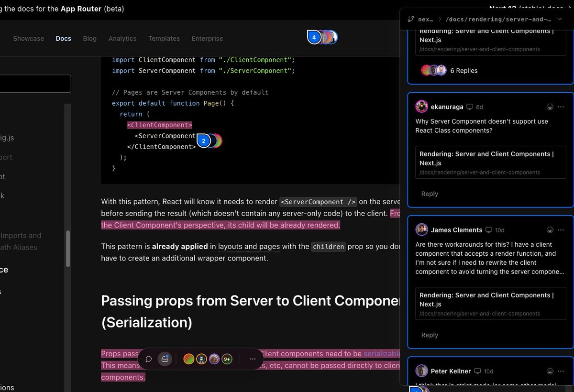
Task: Click the penguin avatar in the floating toolbar
Action: 201,359
